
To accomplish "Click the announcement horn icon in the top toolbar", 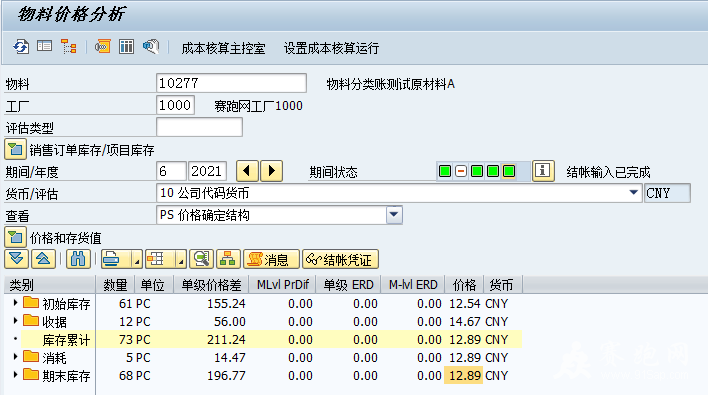I will (151, 46).
